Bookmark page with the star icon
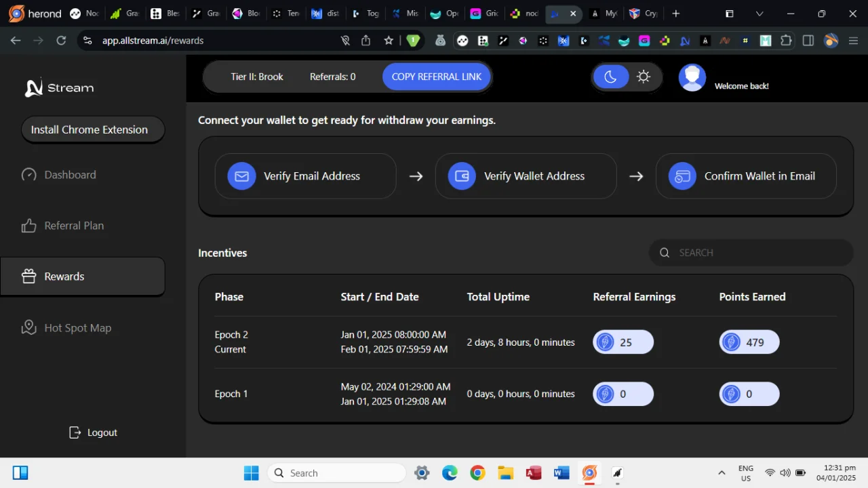The image size is (868, 488). [x=389, y=41]
